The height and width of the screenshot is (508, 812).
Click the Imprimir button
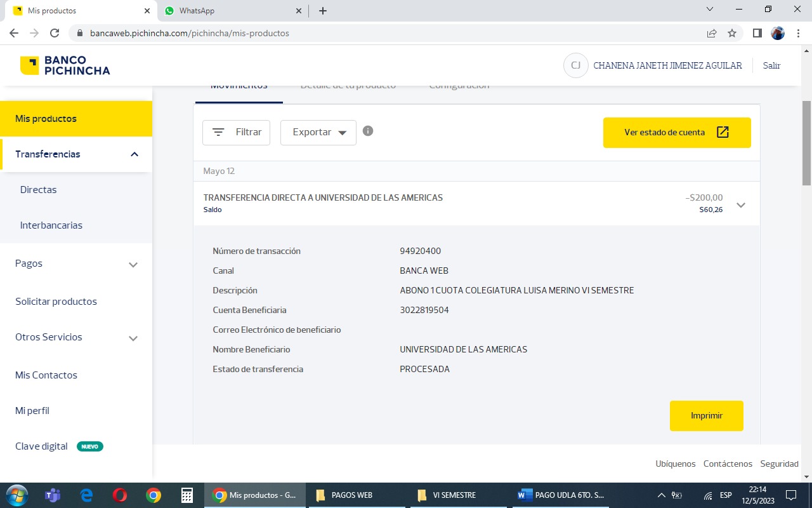[x=706, y=416]
